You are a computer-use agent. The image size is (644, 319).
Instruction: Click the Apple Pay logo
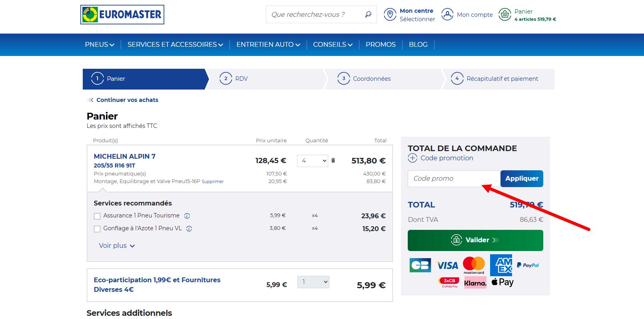click(x=502, y=282)
